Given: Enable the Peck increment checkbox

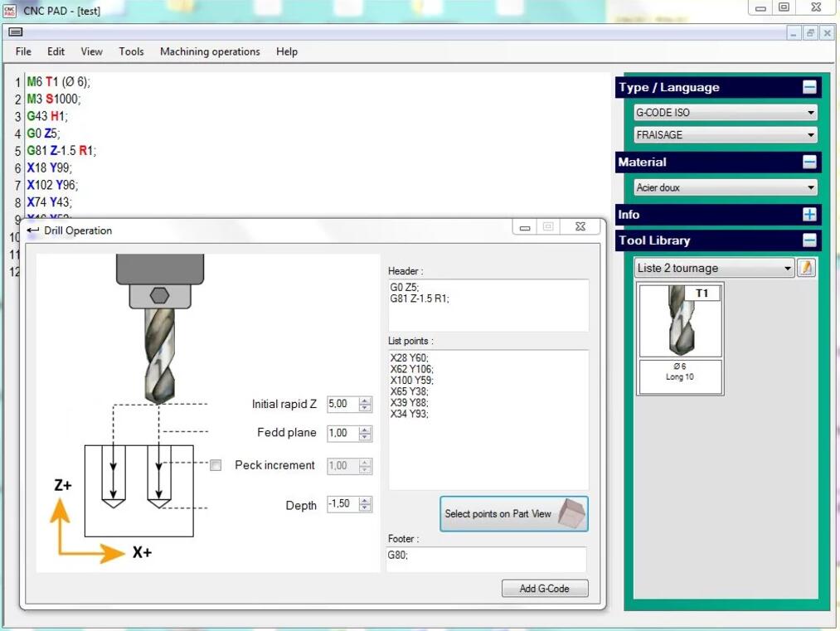Looking at the screenshot, I should click(216, 465).
